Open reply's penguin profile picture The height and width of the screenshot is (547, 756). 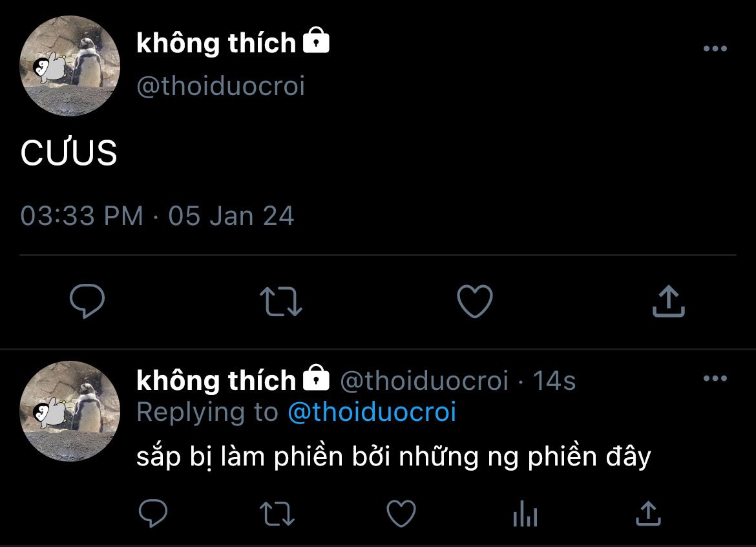70,411
